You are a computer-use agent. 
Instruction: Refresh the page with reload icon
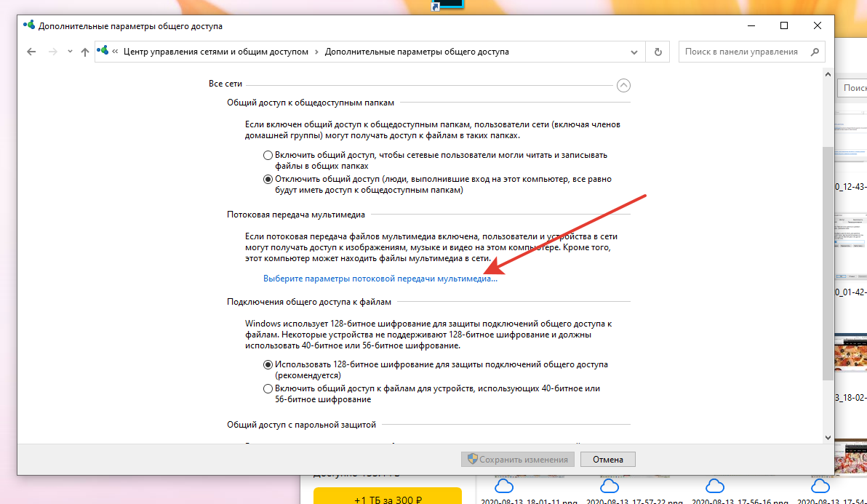click(x=658, y=52)
